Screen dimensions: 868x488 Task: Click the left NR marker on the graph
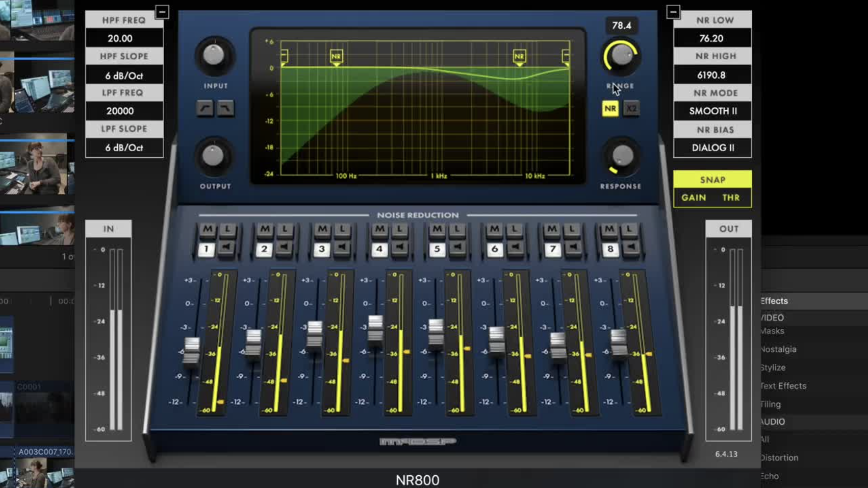336,57
